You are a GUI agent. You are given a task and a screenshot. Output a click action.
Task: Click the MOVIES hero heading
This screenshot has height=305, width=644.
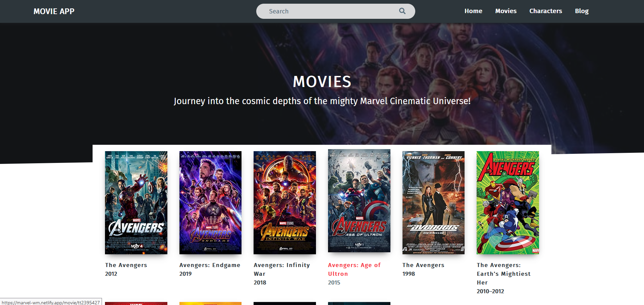point(322,82)
